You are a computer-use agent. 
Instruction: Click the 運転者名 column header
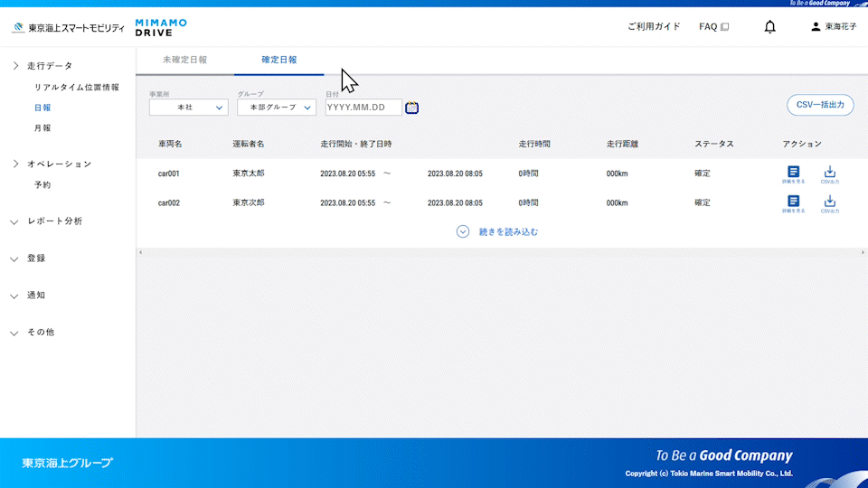click(249, 144)
